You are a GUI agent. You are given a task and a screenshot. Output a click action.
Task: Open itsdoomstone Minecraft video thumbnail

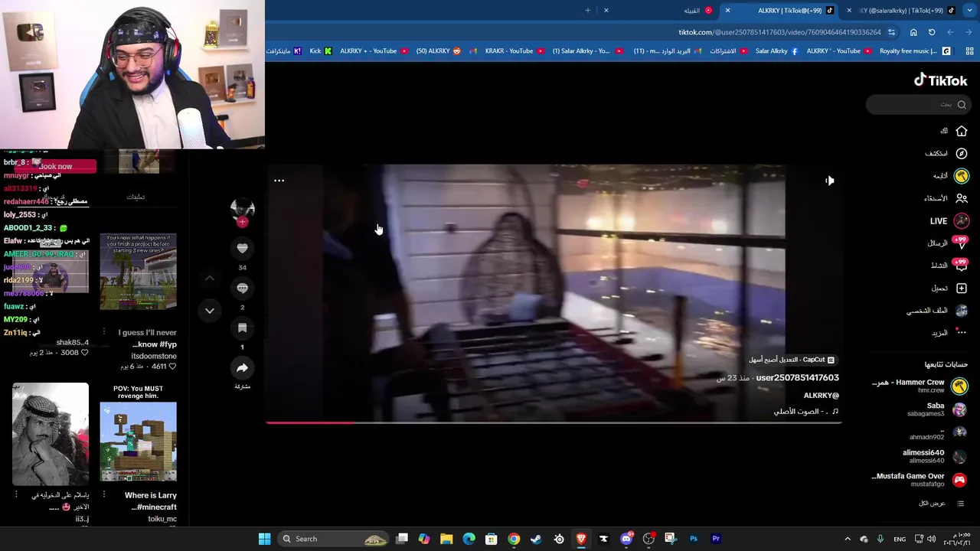coord(138,272)
